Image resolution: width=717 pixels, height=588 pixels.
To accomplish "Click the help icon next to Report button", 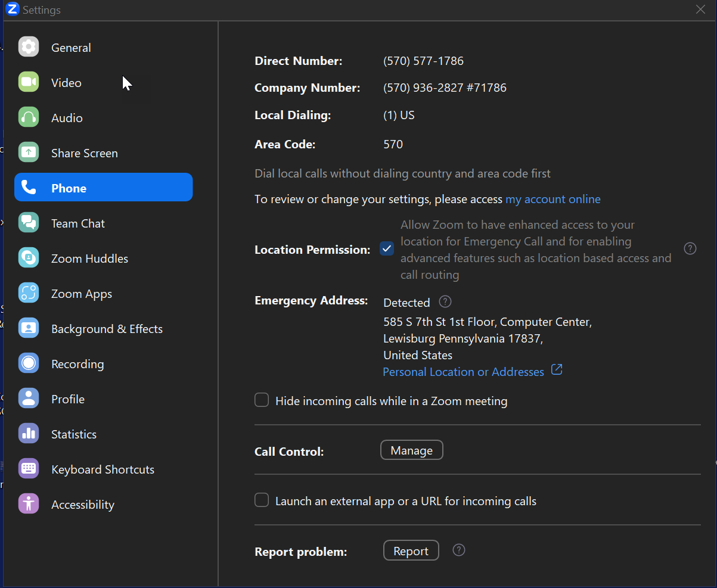I will (x=459, y=550).
